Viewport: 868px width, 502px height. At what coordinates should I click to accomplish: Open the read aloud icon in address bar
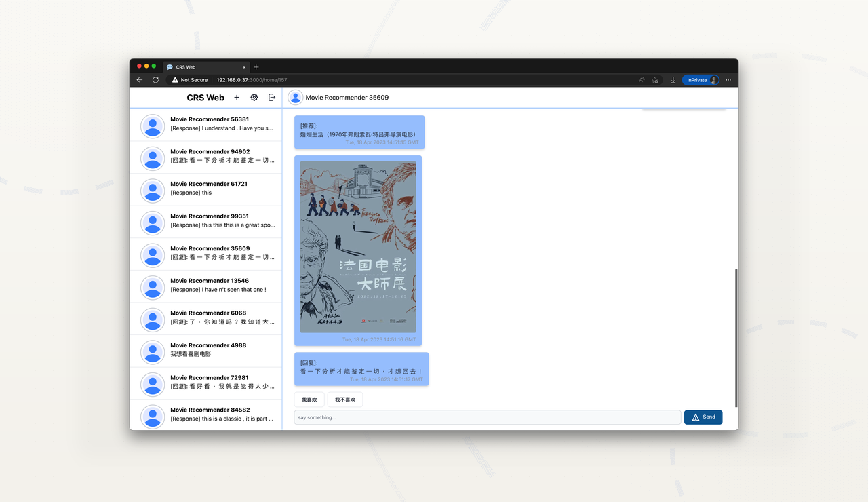pos(642,80)
